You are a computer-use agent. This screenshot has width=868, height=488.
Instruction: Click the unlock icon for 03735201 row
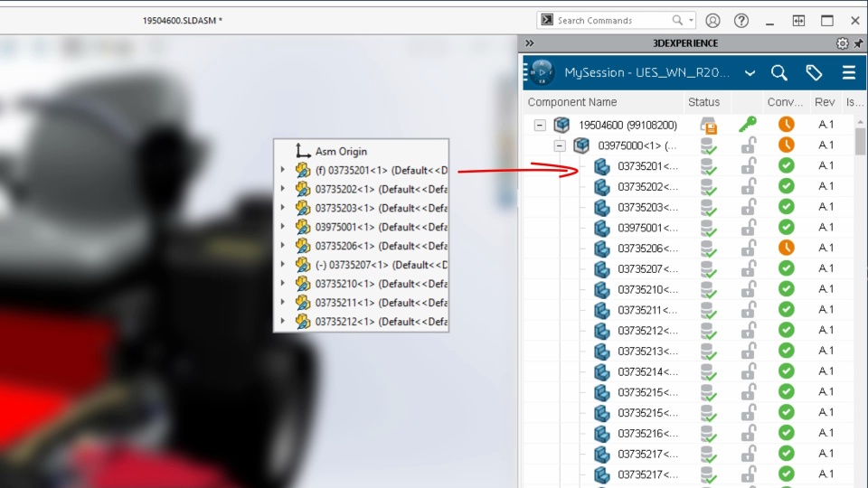pos(749,166)
